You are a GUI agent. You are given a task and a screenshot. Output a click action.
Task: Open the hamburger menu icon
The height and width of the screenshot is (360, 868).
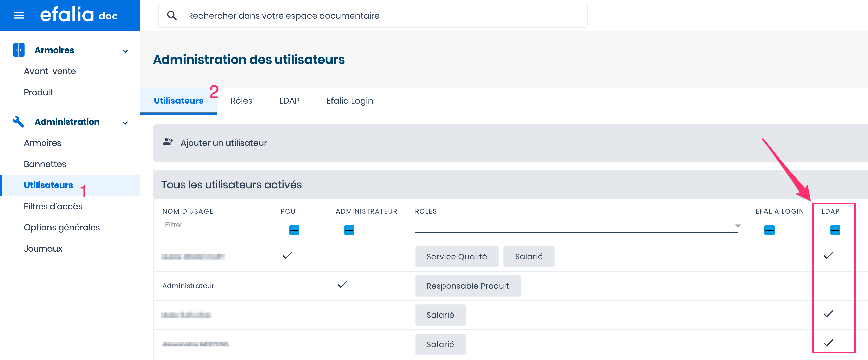click(19, 15)
